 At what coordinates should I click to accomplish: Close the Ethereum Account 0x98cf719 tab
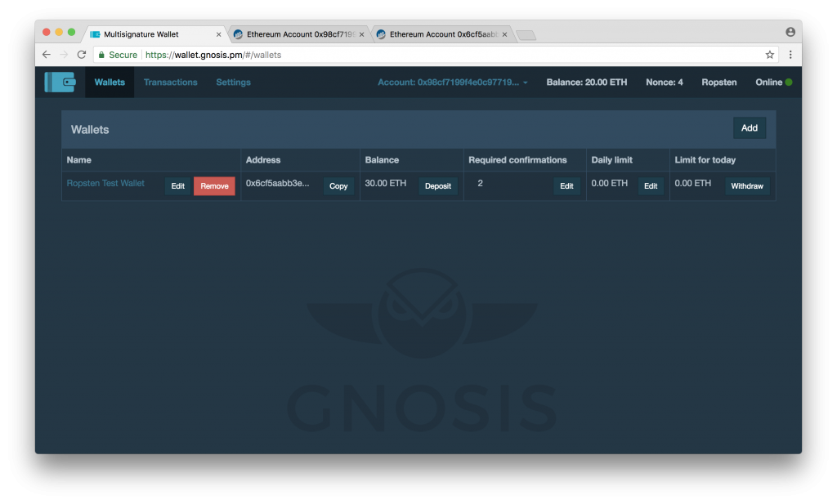coord(361,34)
